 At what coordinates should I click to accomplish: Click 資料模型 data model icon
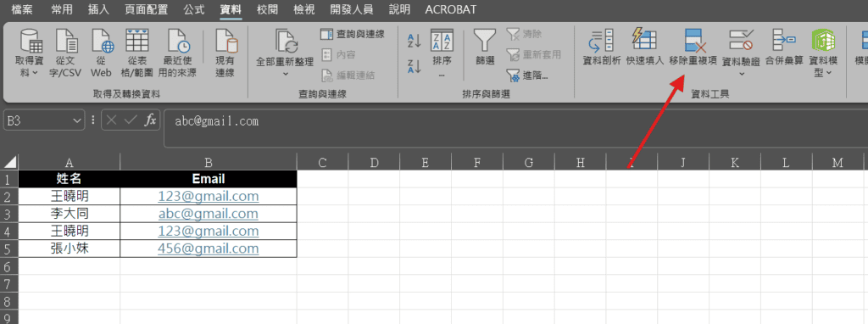(x=823, y=41)
